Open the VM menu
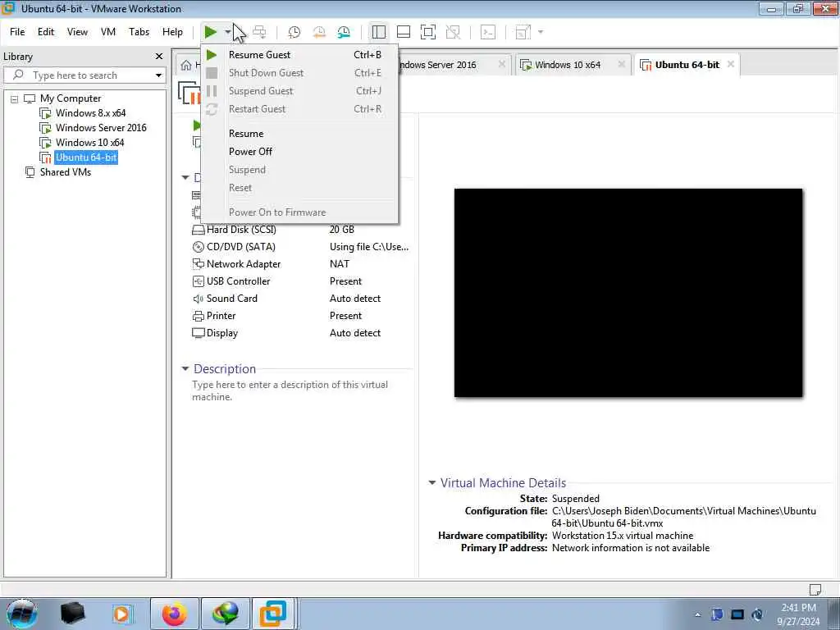Viewport: 840px width, 630px height. coord(108,32)
